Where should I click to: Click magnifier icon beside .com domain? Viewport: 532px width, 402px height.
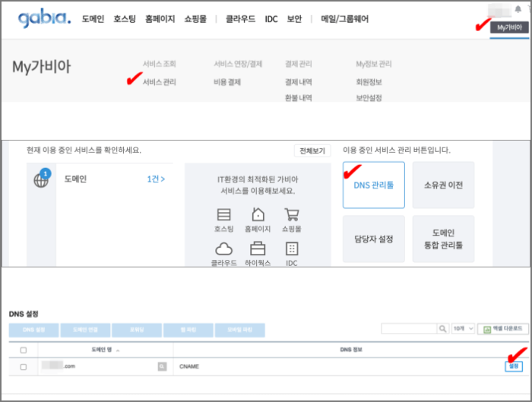[x=162, y=366]
